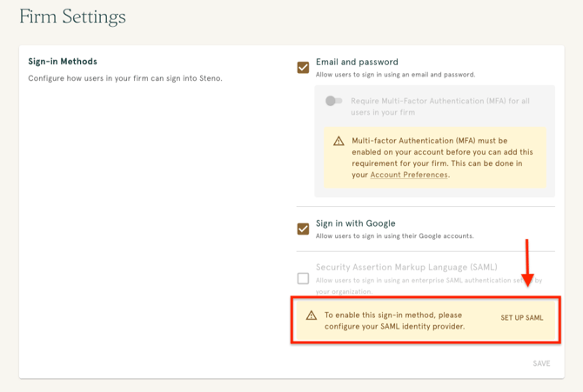The width and height of the screenshot is (583, 392).
Task: Click the warning triangle in the SAML notice
Action: tap(311, 316)
